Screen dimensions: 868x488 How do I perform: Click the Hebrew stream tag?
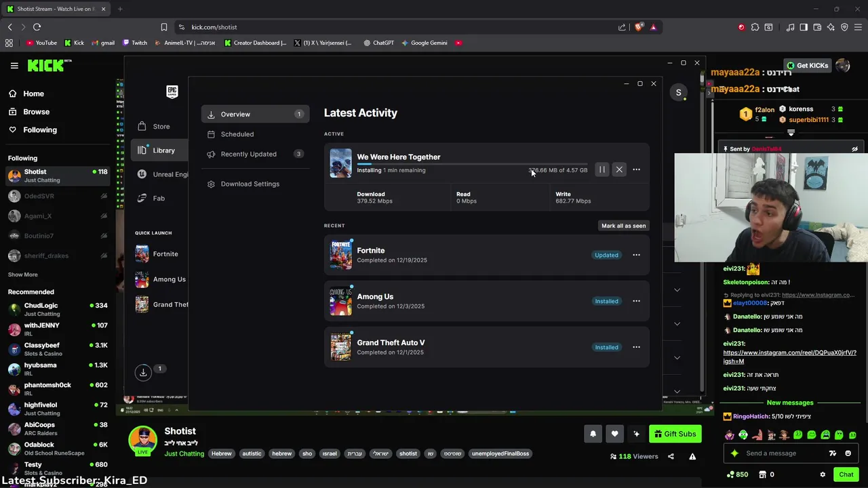pyautogui.click(x=221, y=453)
